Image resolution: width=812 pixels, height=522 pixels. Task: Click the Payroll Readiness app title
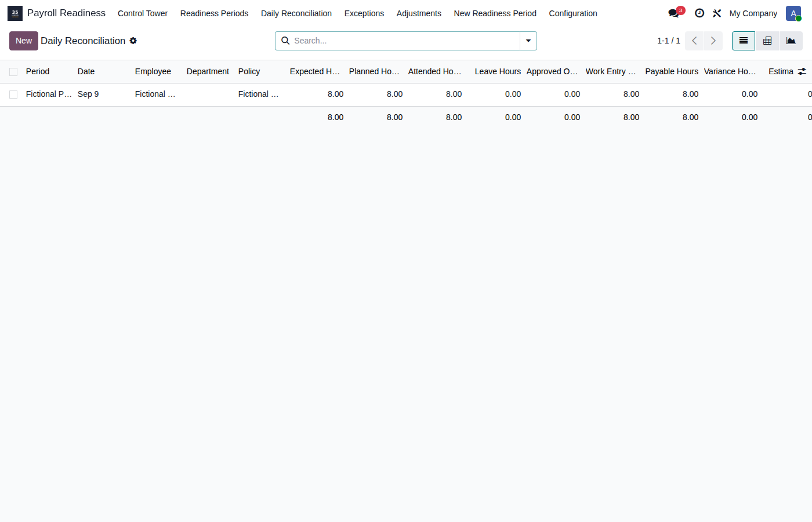point(67,13)
